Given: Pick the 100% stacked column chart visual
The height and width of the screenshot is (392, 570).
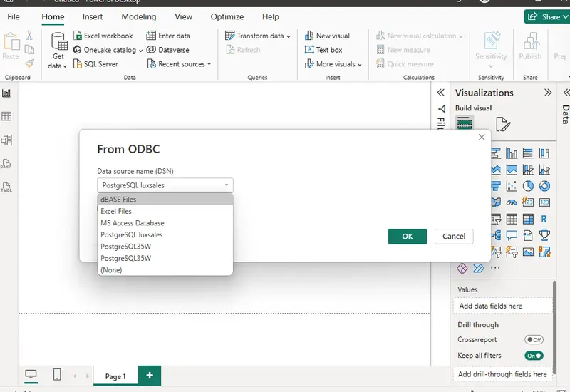Looking at the screenshot, I should click(x=544, y=153).
